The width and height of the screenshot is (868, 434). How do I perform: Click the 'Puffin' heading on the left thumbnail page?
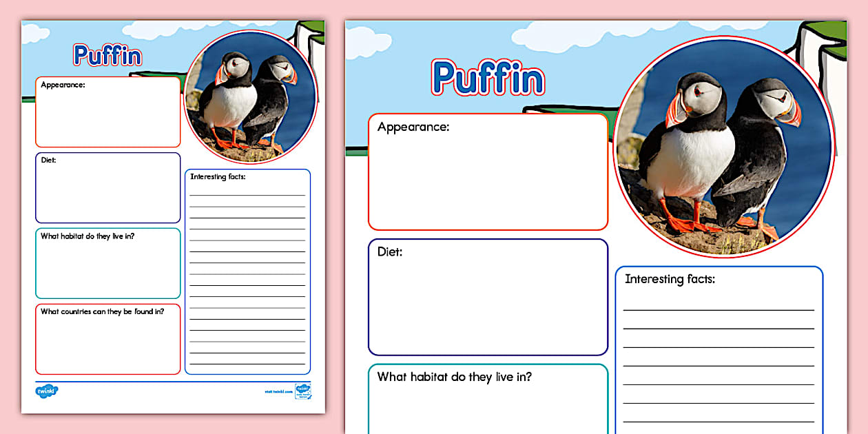[107, 56]
